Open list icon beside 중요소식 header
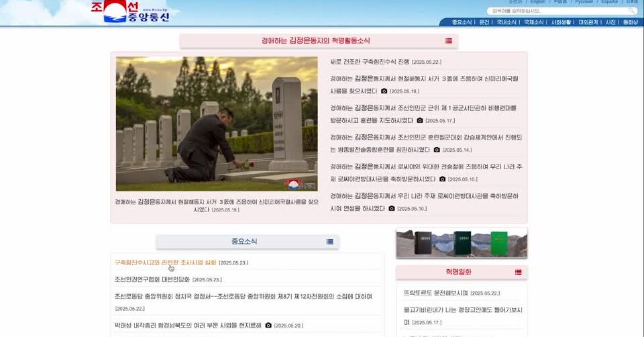The width and height of the screenshot is (644, 337). pyautogui.click(x=330, y=242)
